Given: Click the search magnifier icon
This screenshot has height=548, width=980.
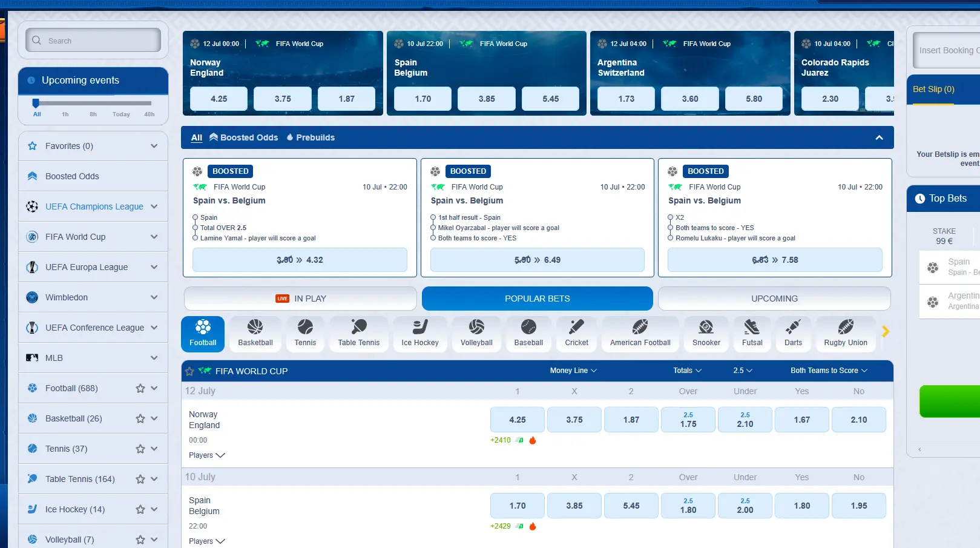Looking at the screenshot, I should coord(37,41).
